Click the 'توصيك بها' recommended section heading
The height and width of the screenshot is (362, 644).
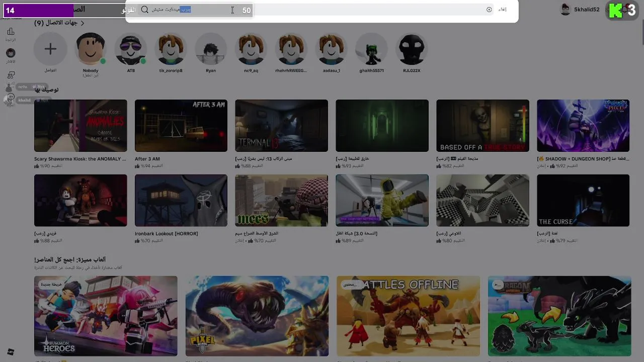pos(46,90)
